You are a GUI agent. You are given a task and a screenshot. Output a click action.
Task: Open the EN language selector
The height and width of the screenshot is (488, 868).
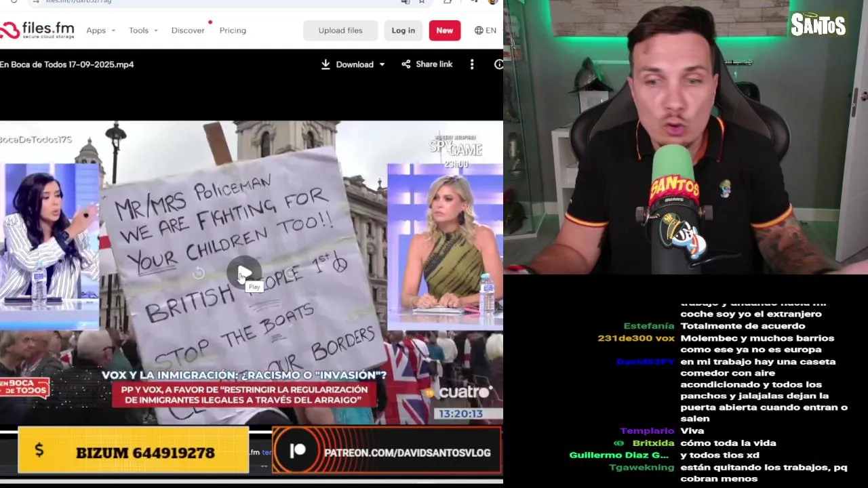tap(486, 30)
